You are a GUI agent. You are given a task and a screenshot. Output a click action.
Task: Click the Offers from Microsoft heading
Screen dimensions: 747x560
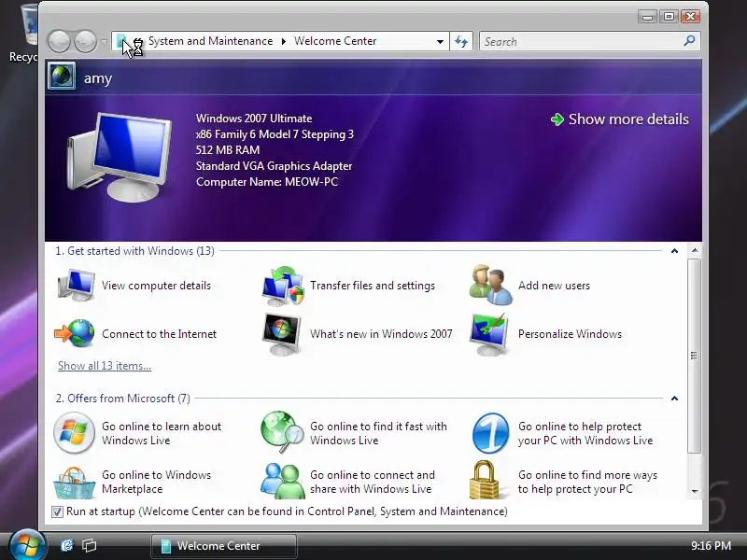click(x=123, y=399)
